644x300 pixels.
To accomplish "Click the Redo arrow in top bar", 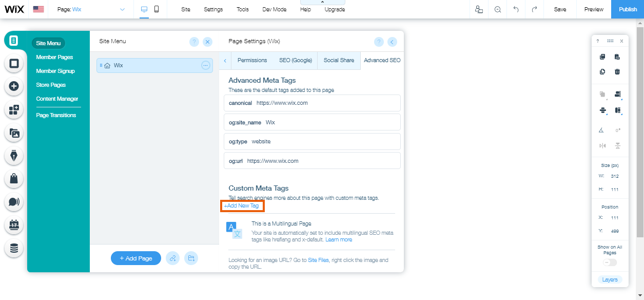I will point(534,9).
